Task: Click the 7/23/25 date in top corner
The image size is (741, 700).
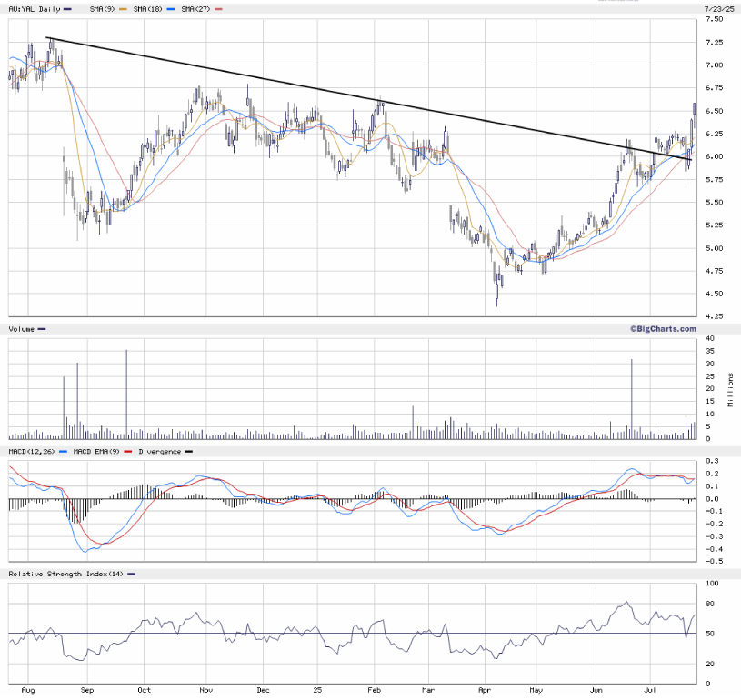Action: tap(716, 8)
